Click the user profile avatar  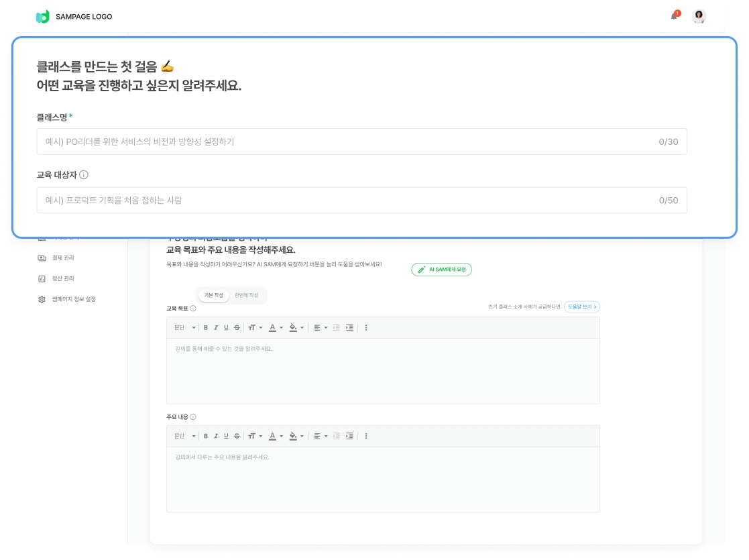click(699, 17)
